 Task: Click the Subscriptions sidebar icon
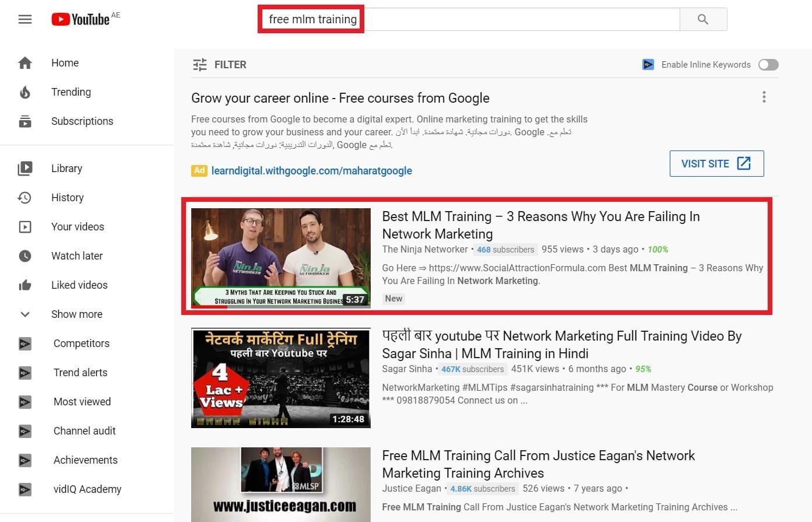click(25, 121)
